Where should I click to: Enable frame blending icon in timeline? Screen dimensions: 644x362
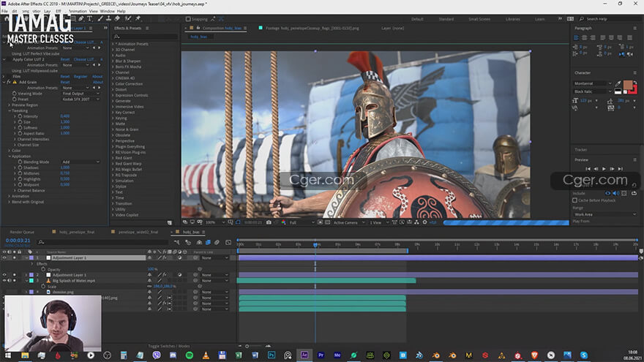click(x=208, y=243)
